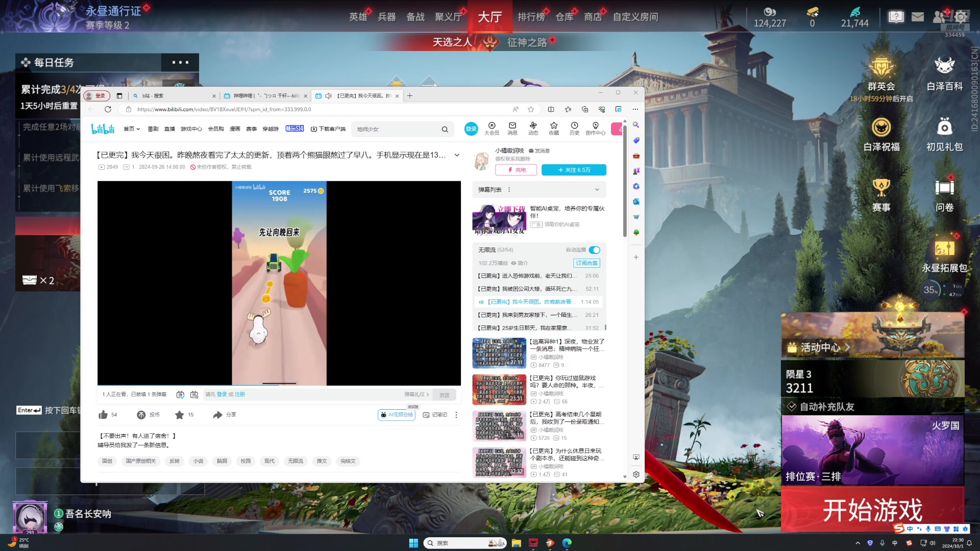This screenshot has height=551, width=980.
Task: Click blue 登录 button in bilibili header
Action: point(471,129)
